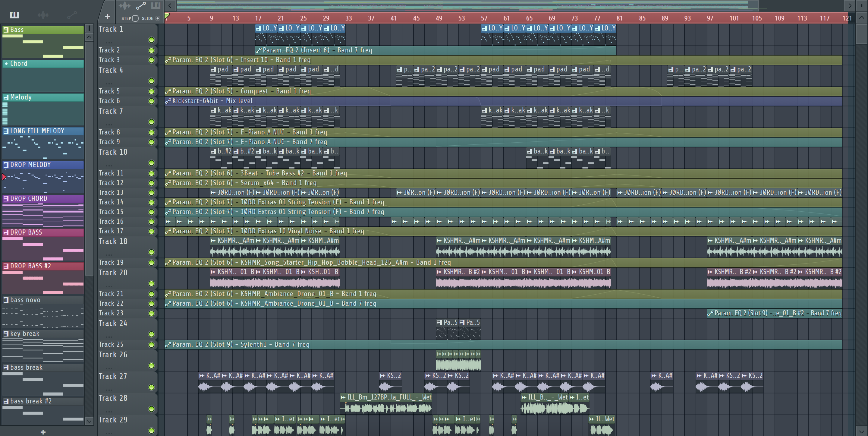Select pattern clip focus piano icon
The image size is (868, 436).
(x=156, y=6)
